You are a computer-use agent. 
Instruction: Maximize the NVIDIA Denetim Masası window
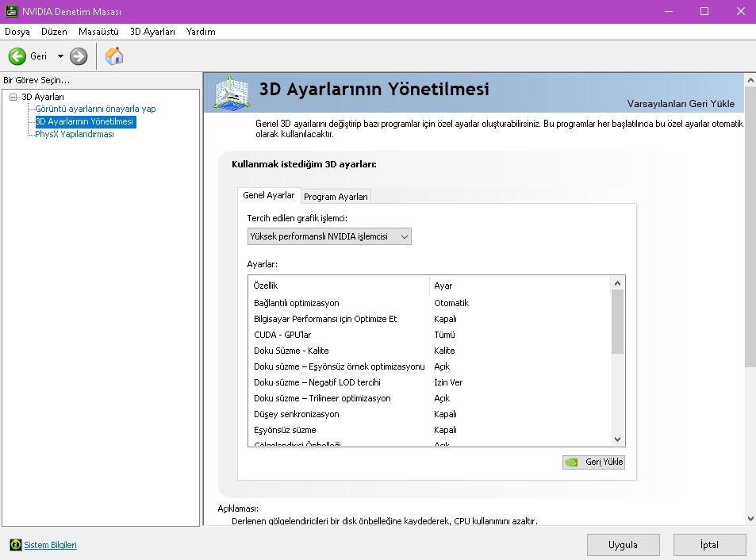tap(704, 12)
